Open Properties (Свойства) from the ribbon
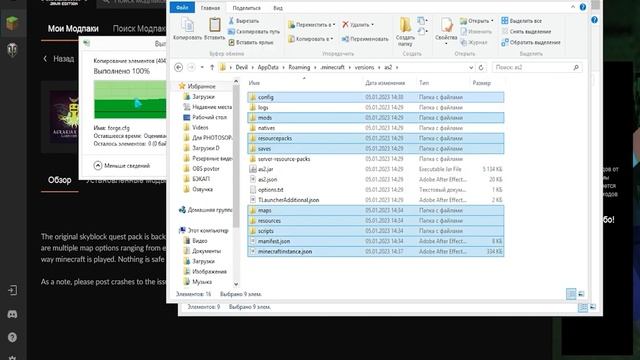This screenshot has height=360, width=640. pos(446,30)
